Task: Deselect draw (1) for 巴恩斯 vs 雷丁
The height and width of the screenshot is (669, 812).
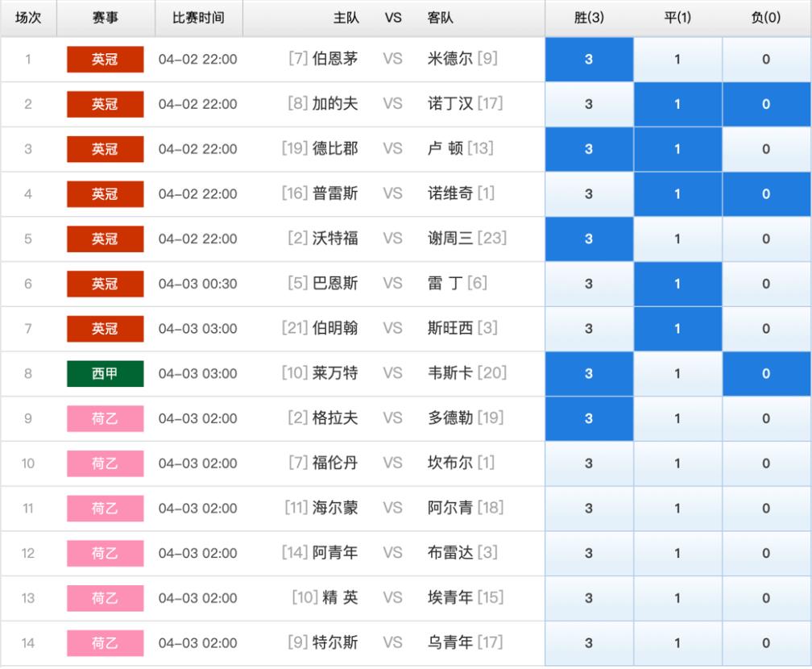Action: (x=677, y=284)
